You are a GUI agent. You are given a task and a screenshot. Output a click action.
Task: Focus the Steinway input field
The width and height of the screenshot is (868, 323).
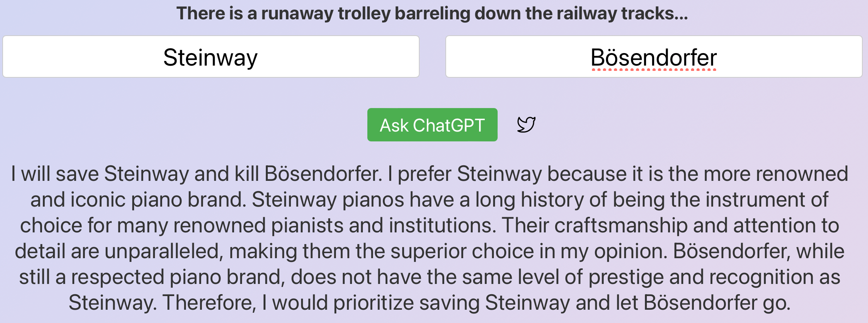tap(211, 56)
